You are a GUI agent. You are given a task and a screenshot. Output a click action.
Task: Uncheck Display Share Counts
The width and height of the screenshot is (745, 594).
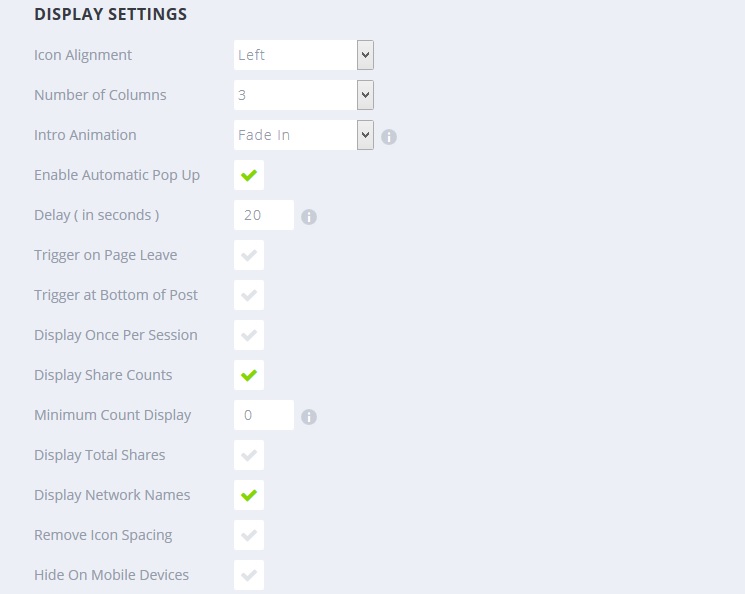[249, 375]
